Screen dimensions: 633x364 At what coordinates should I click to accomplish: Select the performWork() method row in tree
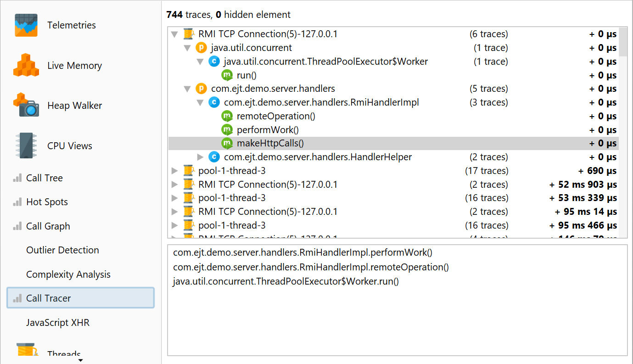tap(393, 130)
